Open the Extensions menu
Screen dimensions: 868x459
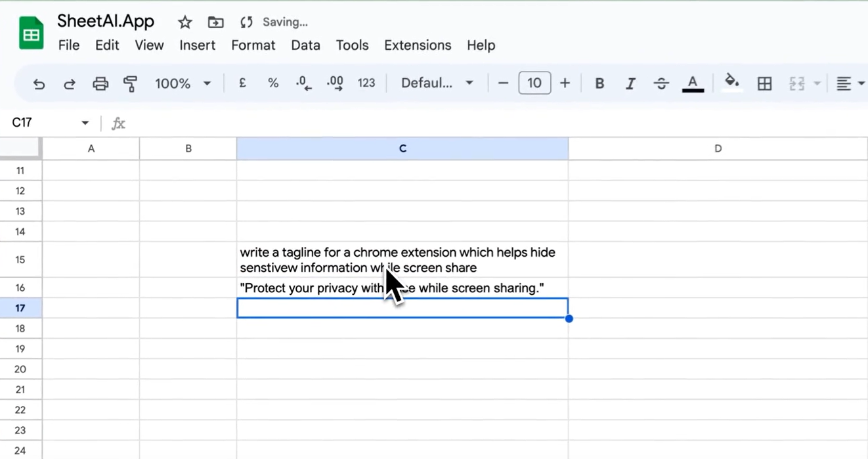(418, 45)
